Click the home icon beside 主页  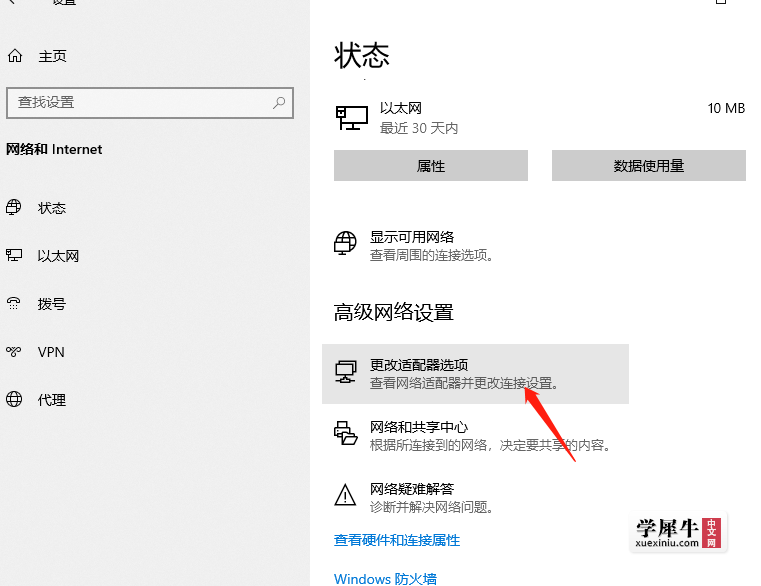15,56
